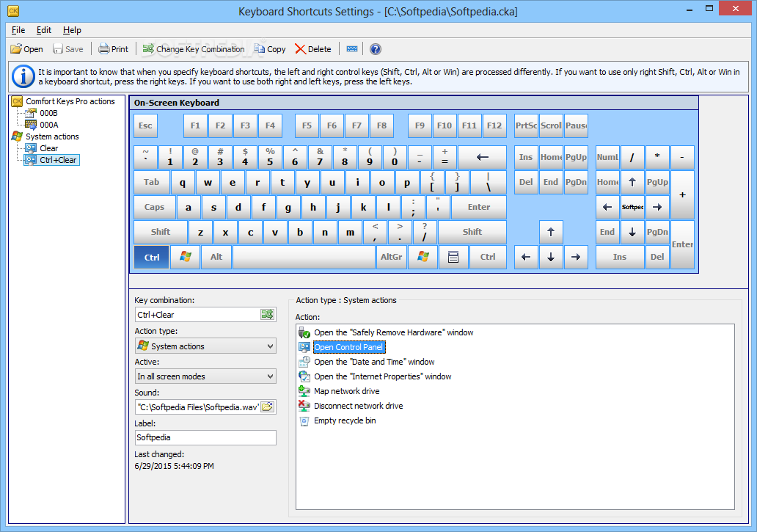Open the Active screen modes dropdown
The height and width of the screenshot is (532, 757).
(205, 376)
